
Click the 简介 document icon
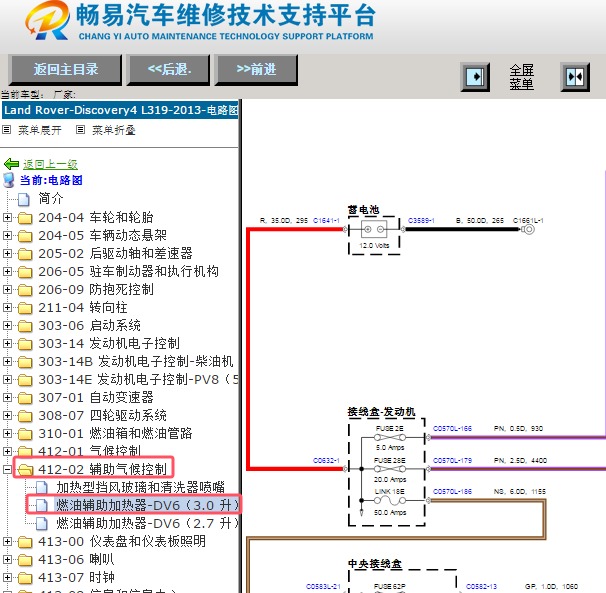tap(24, 199)
